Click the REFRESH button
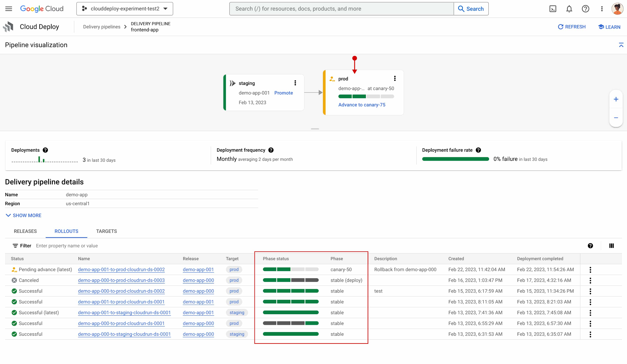The image size is (627, 364). coord(572,27)
